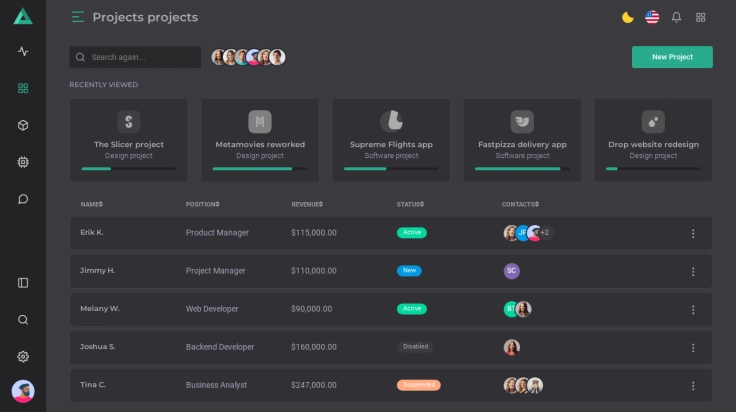This screenshot has height=412, width=736.
Task: Collapse sidebar with hamburger menu icon
Action: click(78, 17)
